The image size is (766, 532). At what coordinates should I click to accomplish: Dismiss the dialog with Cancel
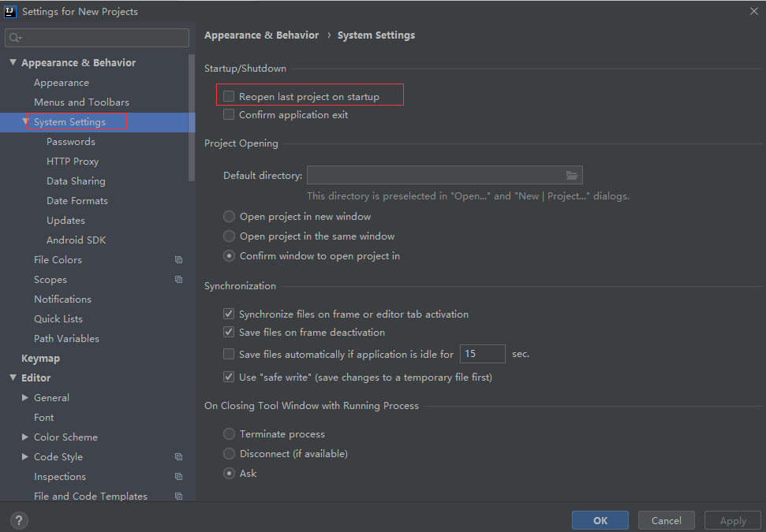[666, 520]
